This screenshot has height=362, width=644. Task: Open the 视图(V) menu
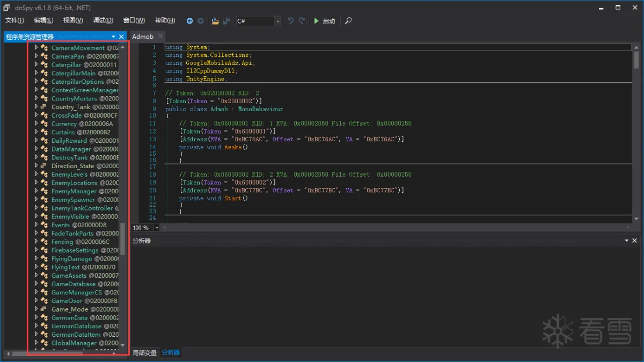[73, 20]
